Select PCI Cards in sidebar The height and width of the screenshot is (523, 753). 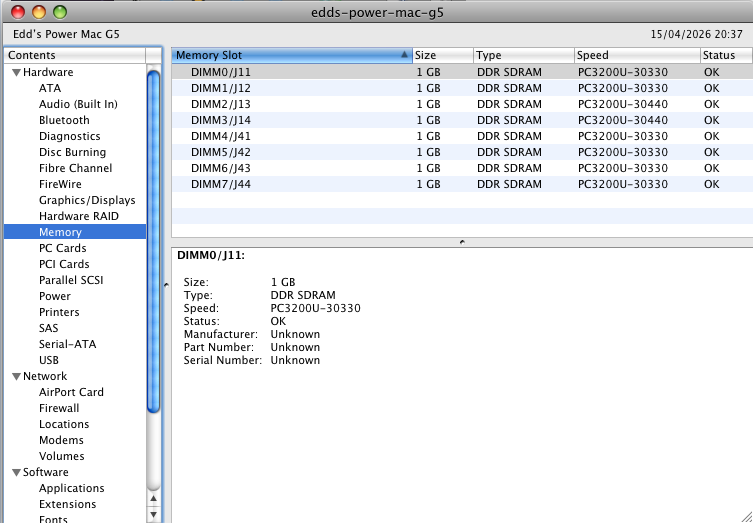64,264
